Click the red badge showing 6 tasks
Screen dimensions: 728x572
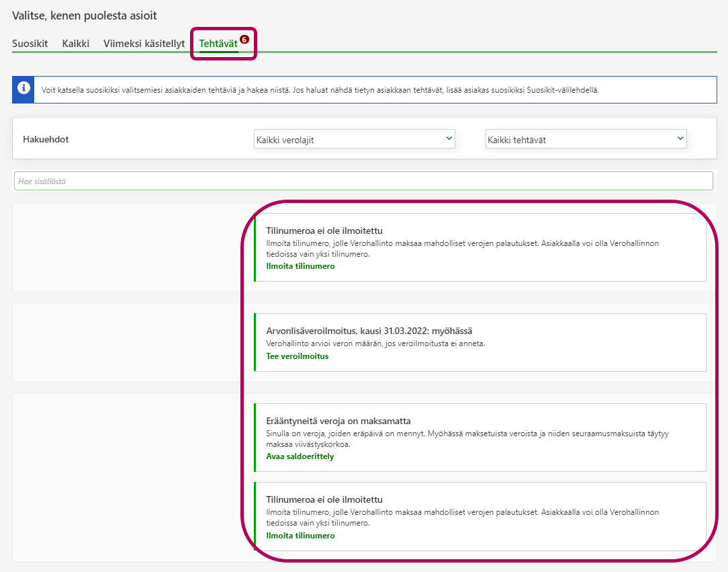(244, 40)
